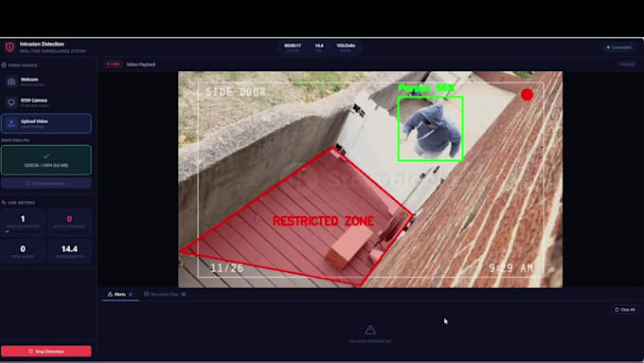Select the Upload Video source
The image size is (644, 363).
(46, 123)
